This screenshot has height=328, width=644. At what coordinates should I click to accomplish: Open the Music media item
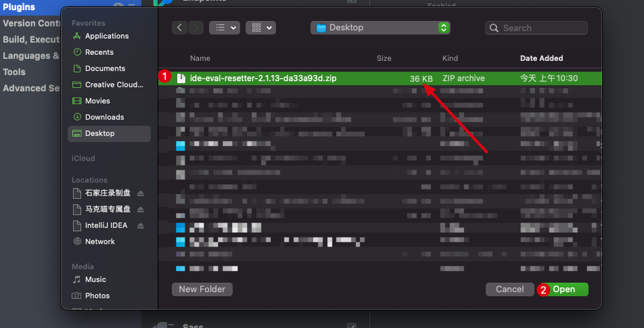click(x=95, y=279)
